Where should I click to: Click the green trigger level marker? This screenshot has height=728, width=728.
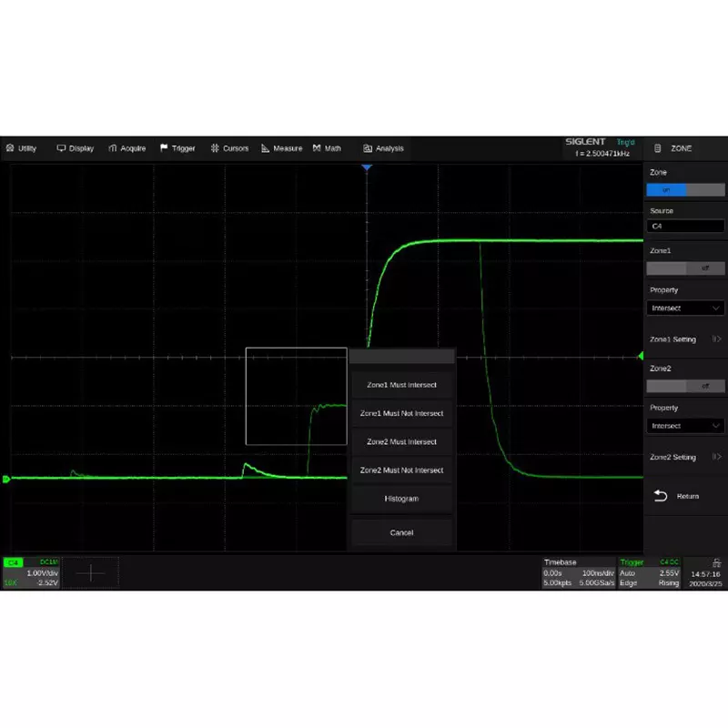pos(641,356)
